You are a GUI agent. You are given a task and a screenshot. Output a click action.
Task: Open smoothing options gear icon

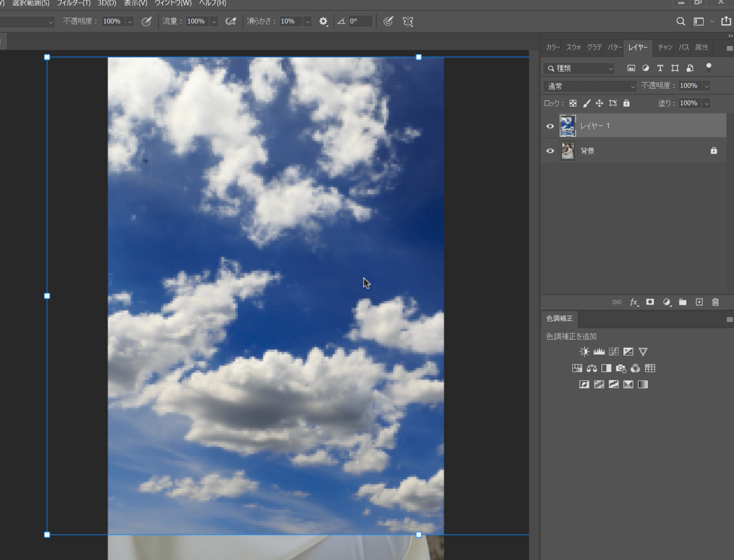tap(323, 21)
